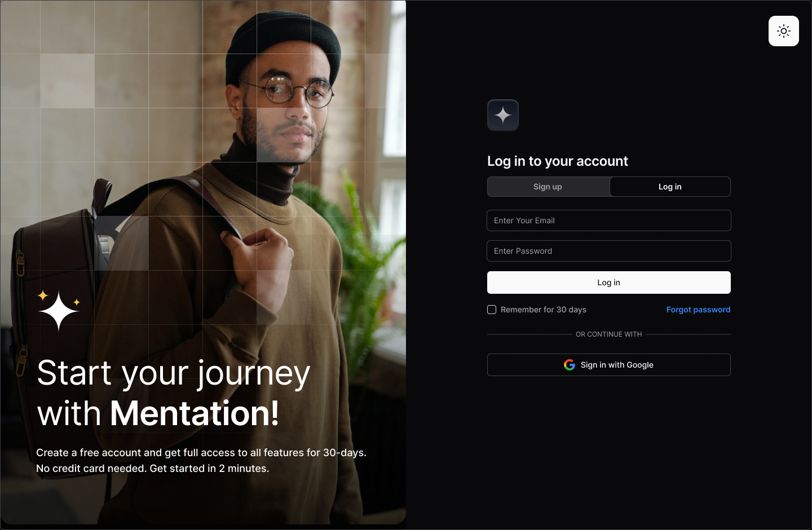This screenshot has width=812, height=530.
Task: Toggle light mode with the sun icon
Action: [x=784, y=31]
